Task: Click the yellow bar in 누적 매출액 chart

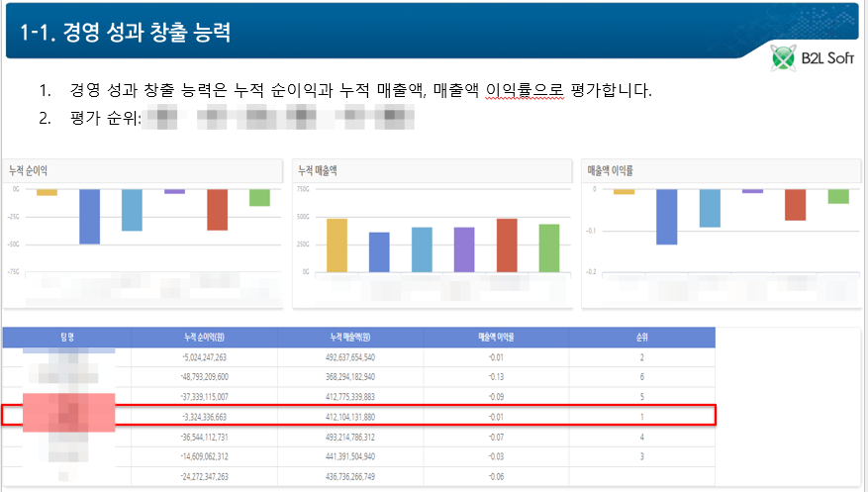Action: [337, 245]
